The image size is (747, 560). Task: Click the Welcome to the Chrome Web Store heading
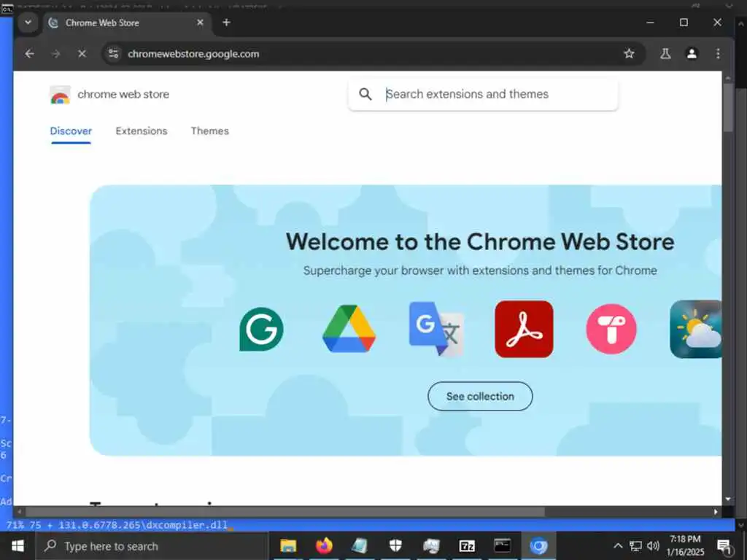tap(480, 242)
